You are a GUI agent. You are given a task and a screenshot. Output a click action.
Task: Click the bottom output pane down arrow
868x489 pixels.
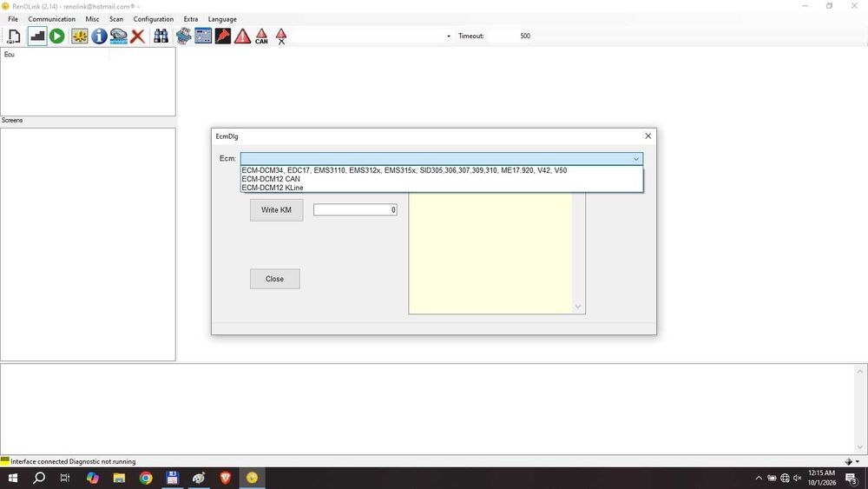[859, 447]
